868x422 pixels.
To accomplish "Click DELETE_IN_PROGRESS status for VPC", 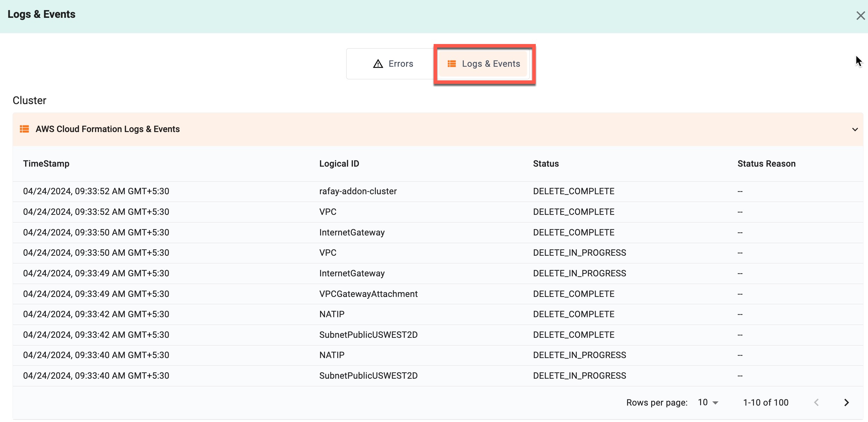I will click(579, 253).
